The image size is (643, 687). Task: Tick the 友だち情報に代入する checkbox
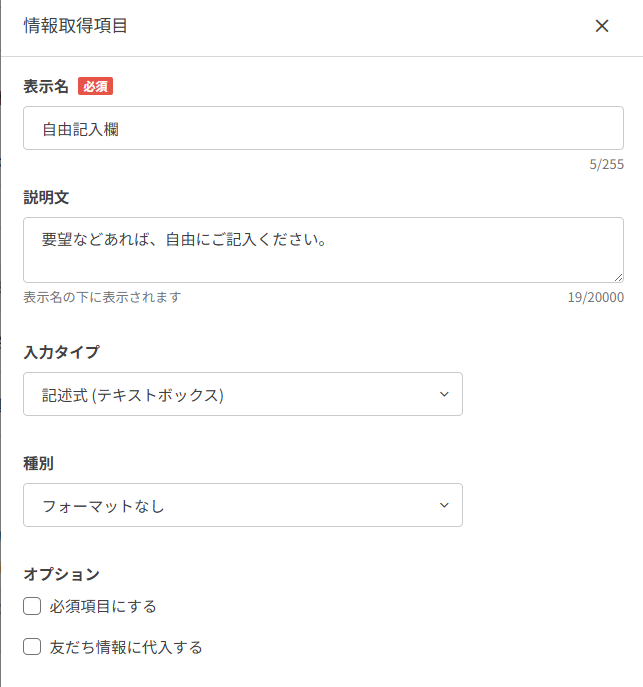(32, 647)
